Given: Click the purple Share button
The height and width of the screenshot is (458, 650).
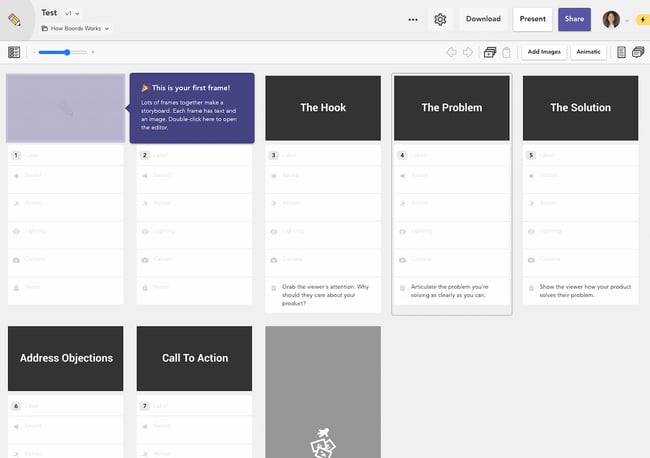Looking at the screenshot, I should pyautogui.click(x=574, y=19).
